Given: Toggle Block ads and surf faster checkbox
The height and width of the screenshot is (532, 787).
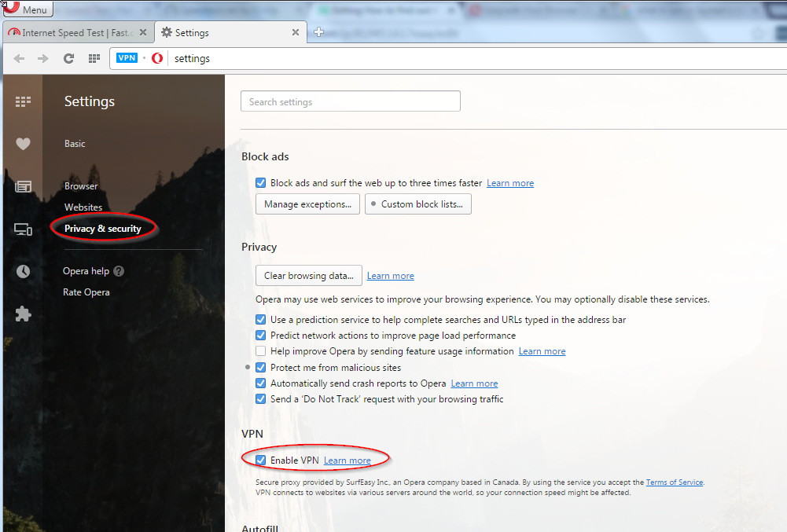Looking at the screenshot, I should click(260, 182).
